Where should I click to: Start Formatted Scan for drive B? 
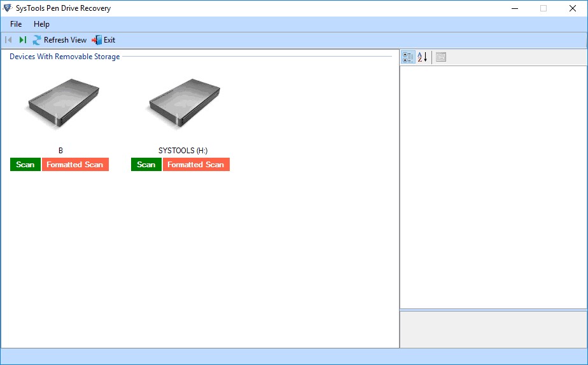(x=75, y=165)
